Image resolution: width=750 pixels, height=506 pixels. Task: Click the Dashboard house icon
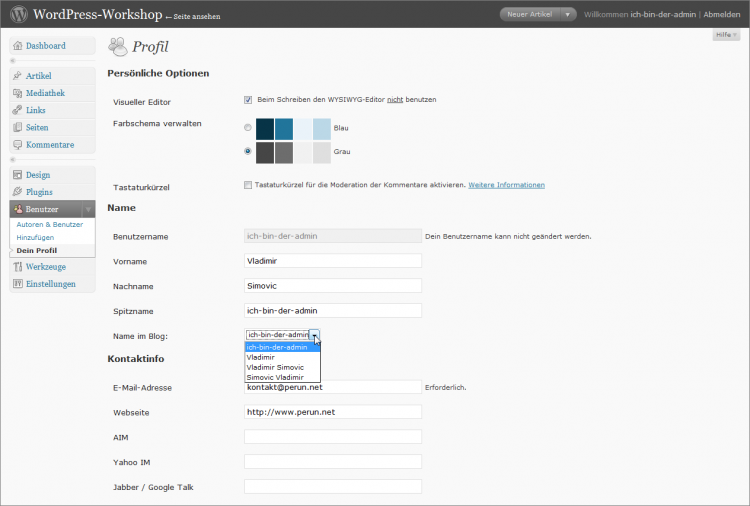(18, 46)
